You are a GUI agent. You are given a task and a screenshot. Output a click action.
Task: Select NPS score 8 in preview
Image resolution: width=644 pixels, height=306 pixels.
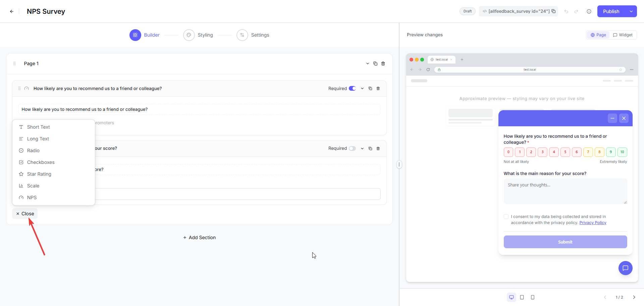(599, 152)
